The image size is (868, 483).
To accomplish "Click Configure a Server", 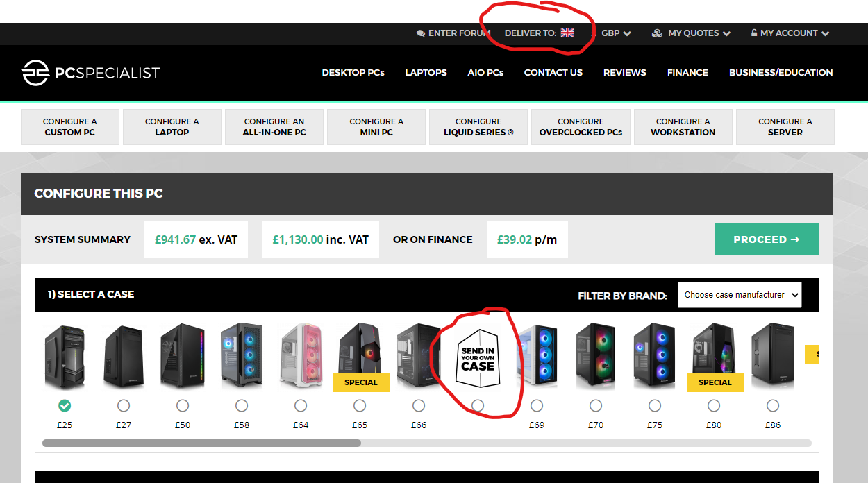I will pos(785,127).
